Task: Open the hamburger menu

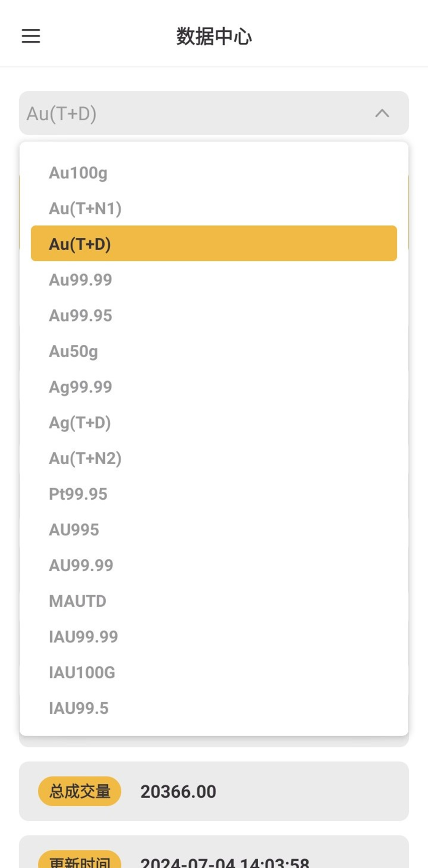Action: (x=31, y=36)
